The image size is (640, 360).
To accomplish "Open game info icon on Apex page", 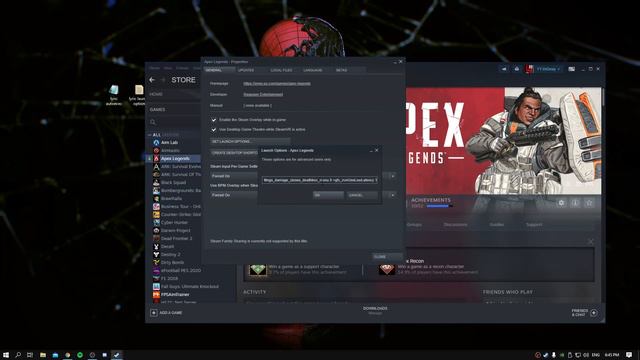I will 575,202.
